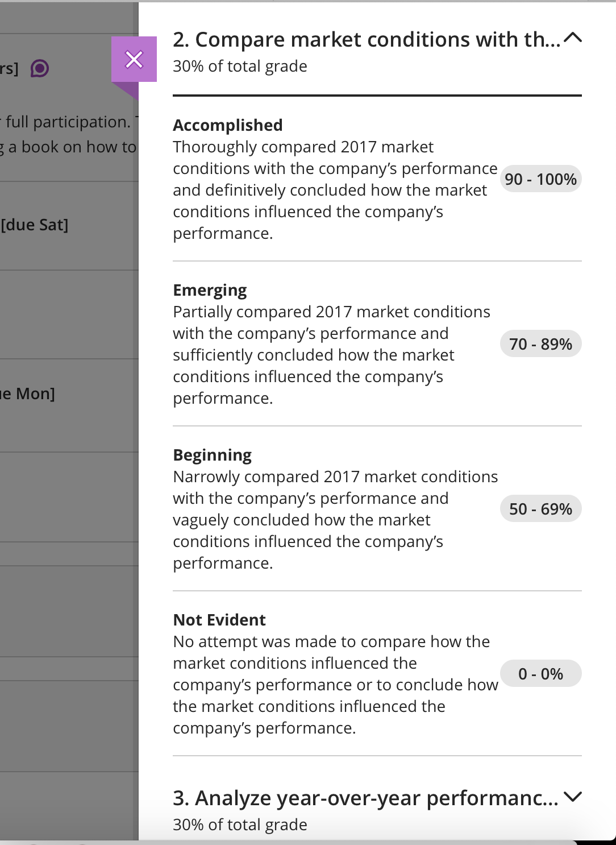
Task: Open criterion 3 Analyze year-over-year performance title
Action: [x=365, y=798]
